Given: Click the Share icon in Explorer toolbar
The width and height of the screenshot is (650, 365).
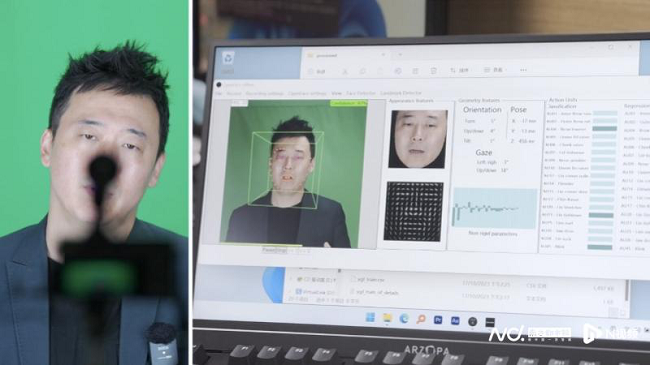Looking at the screenshot, I should click(x=415, y=71).
